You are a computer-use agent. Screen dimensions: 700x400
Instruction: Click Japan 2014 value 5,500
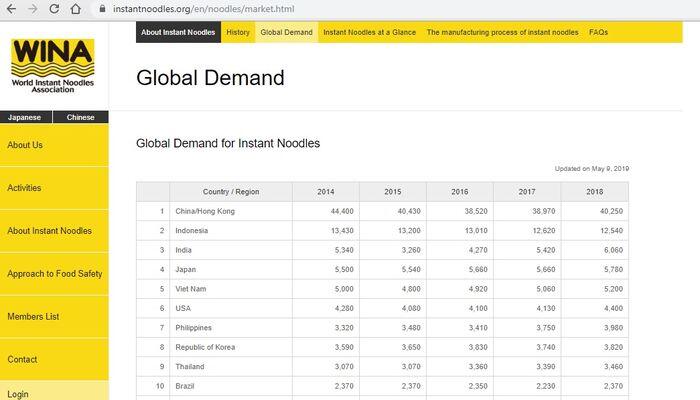pos(344,270)
